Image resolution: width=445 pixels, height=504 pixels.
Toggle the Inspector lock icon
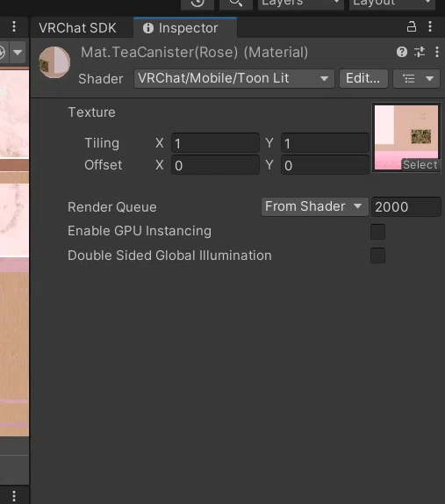(x=412, y=26)
